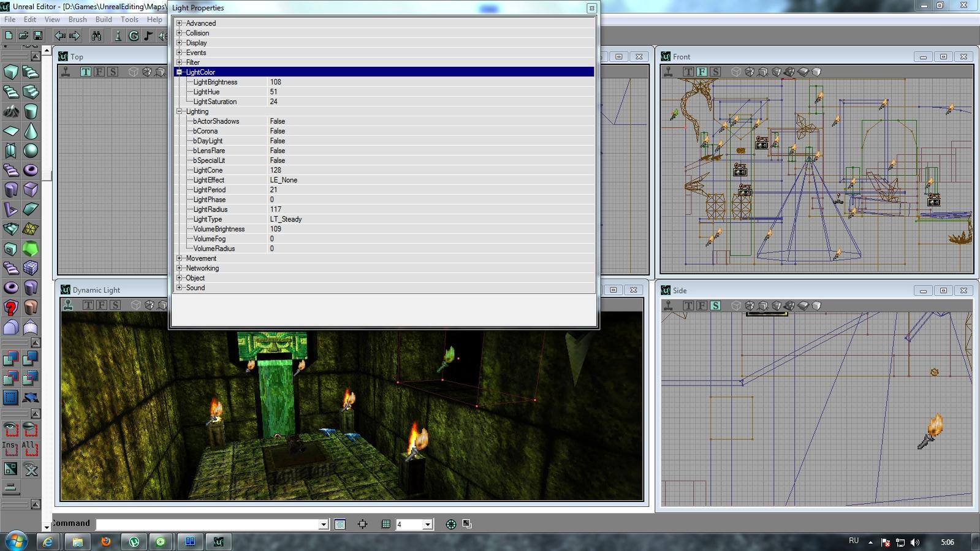
Task: Toggle S mode in the Side viewport
Action: click(715, 306)
